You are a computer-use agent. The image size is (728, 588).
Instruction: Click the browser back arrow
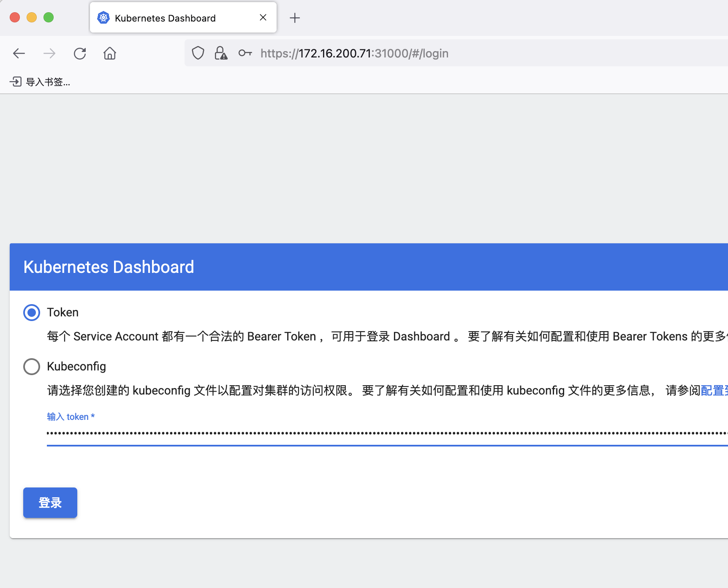click(x=19, y=53)
